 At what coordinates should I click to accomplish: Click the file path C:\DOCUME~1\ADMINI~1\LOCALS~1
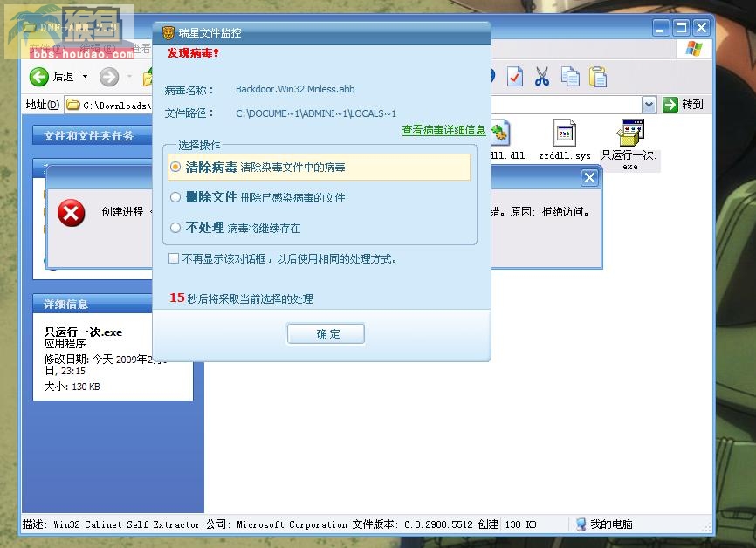(316, 113)
